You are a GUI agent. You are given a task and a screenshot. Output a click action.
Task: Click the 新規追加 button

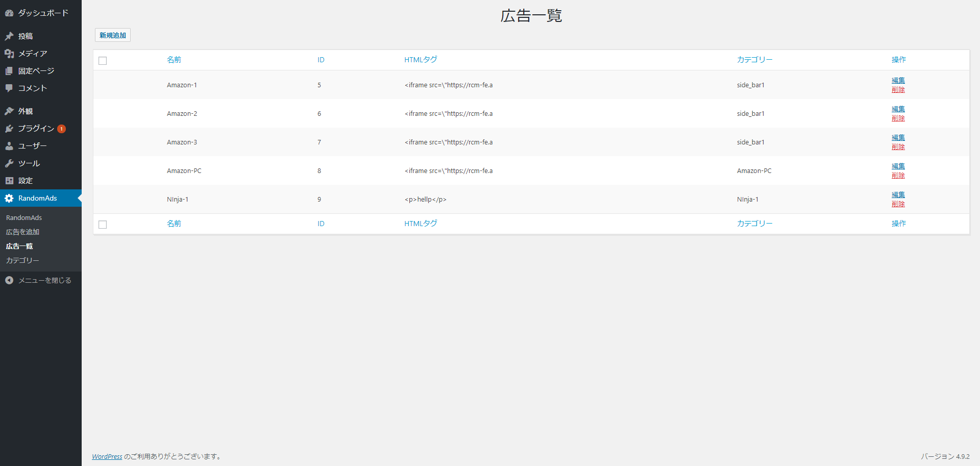[x=113, y=35]
